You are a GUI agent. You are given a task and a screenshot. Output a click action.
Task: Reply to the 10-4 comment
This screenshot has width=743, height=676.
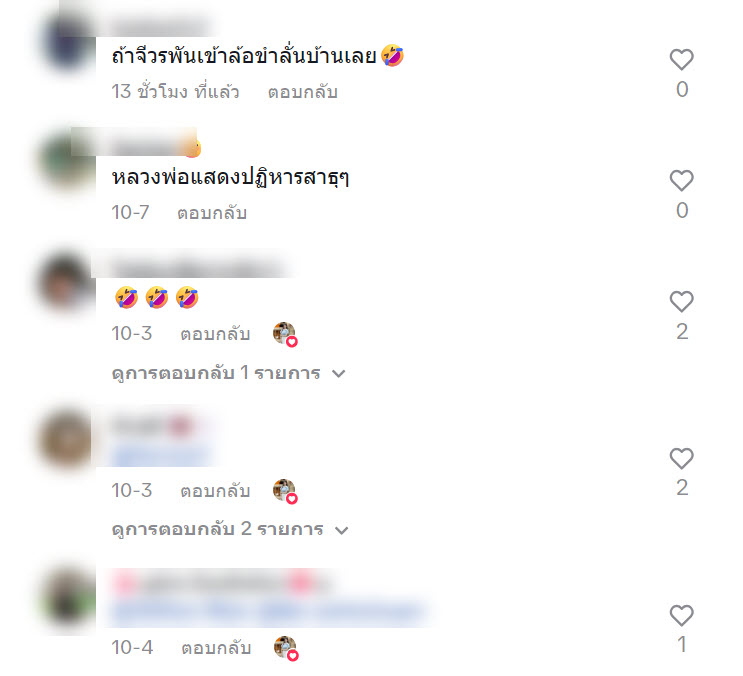pyautogui.click(x=216, y=648)
